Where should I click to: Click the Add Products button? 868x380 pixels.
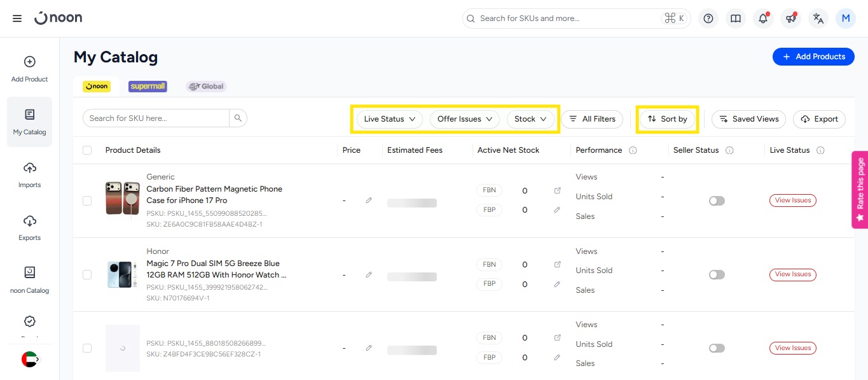point(813,57)
